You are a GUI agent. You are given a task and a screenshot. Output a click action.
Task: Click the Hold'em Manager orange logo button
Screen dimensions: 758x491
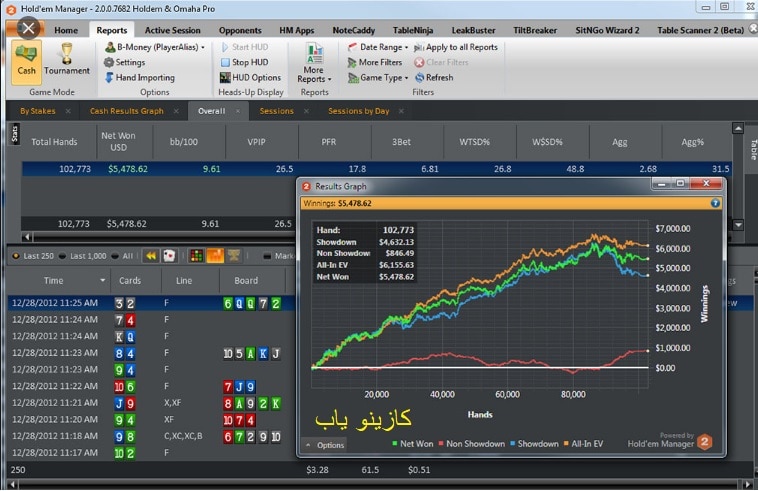coord(704,441)
